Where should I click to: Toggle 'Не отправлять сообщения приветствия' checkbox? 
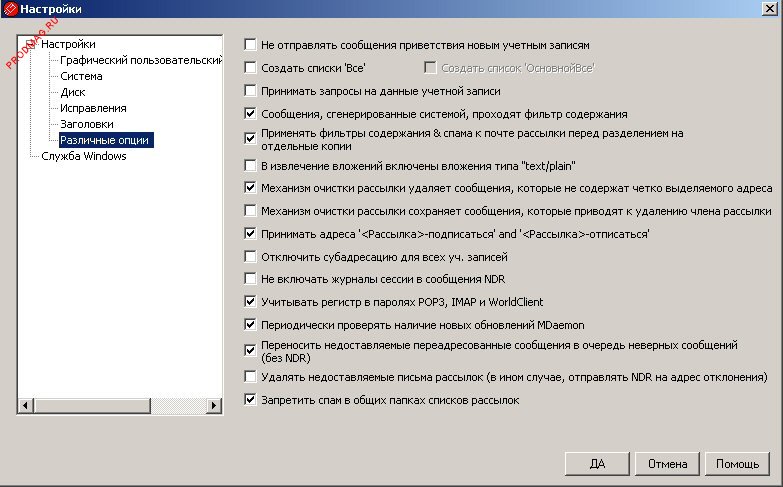point(251,45)
